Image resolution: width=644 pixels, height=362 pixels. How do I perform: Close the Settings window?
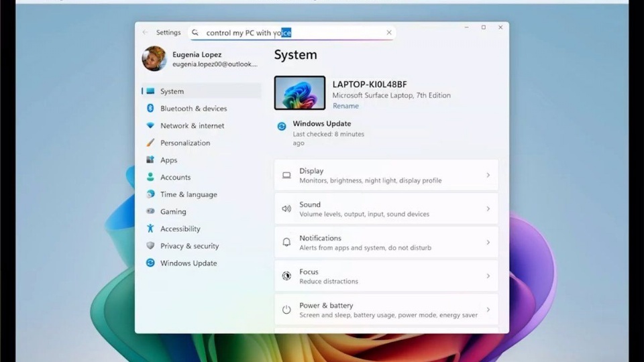[x=500, y=27]
